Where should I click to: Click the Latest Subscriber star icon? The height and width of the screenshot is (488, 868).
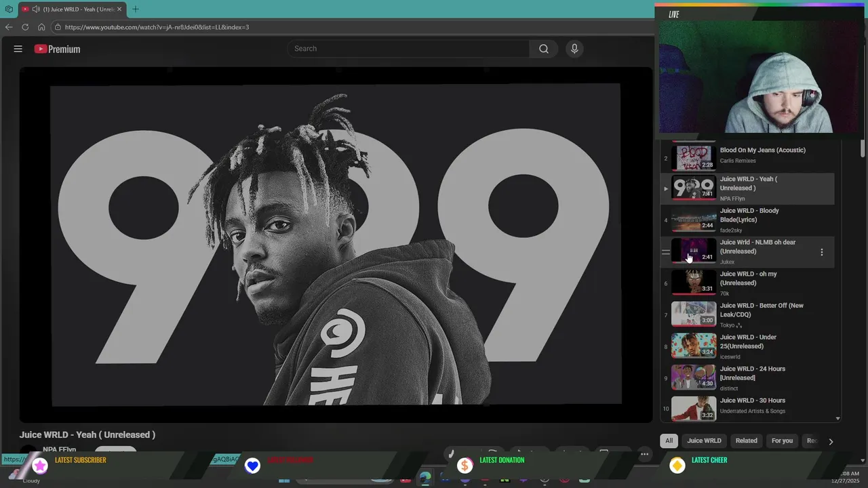(41, 466)
